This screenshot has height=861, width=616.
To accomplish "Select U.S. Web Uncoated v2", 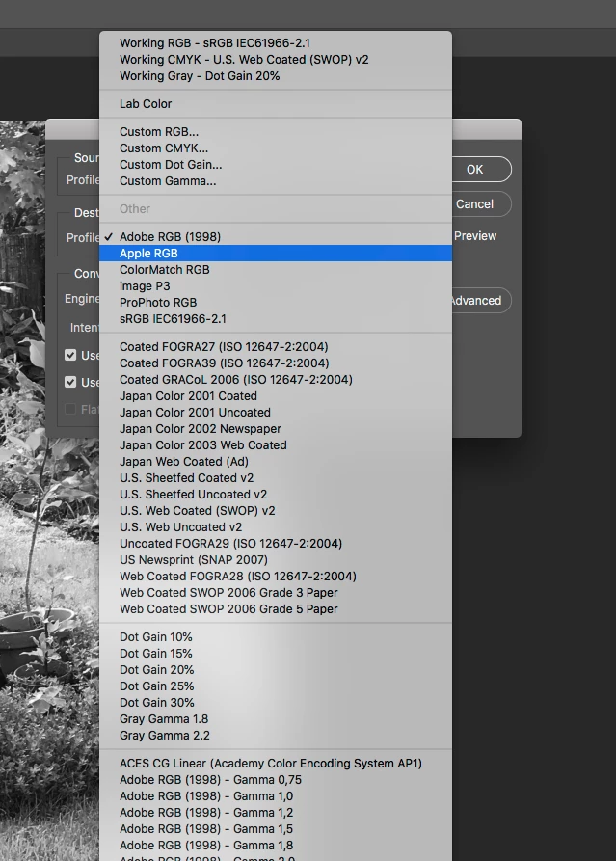I will pos(276,527).
